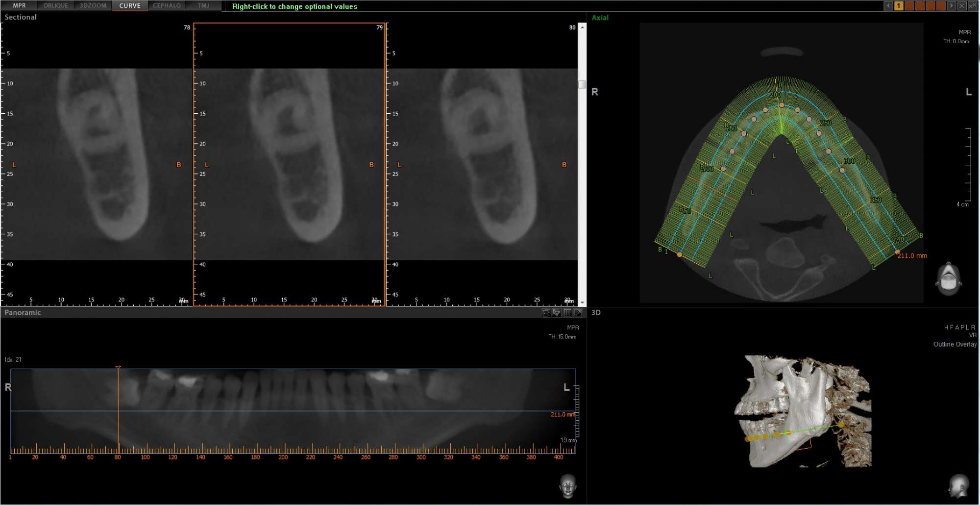Click the H orientation letter in 3D view
Screen dimensions: 980x505
(x=946, y=327)
